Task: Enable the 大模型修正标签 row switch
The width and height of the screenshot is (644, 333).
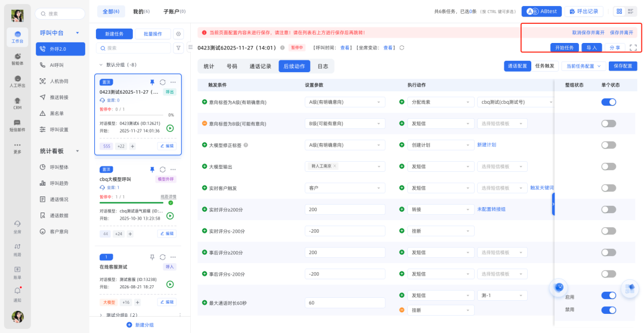Action: click(x=608, y=145)
